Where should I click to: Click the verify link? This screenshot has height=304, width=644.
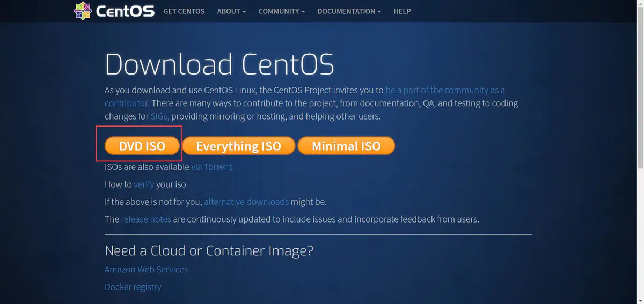coord(144,184)
